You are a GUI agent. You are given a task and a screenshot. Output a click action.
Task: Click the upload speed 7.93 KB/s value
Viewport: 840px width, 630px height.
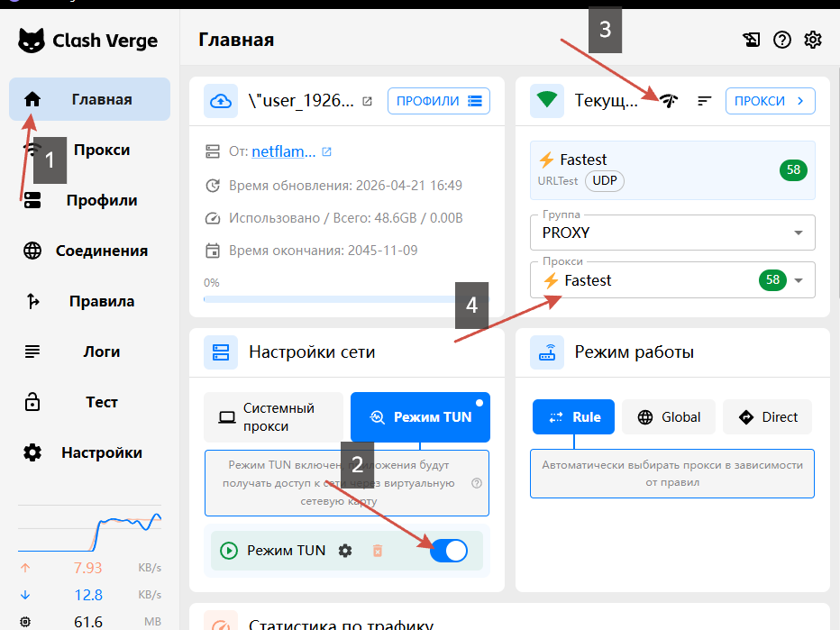[x=87, y=568]
